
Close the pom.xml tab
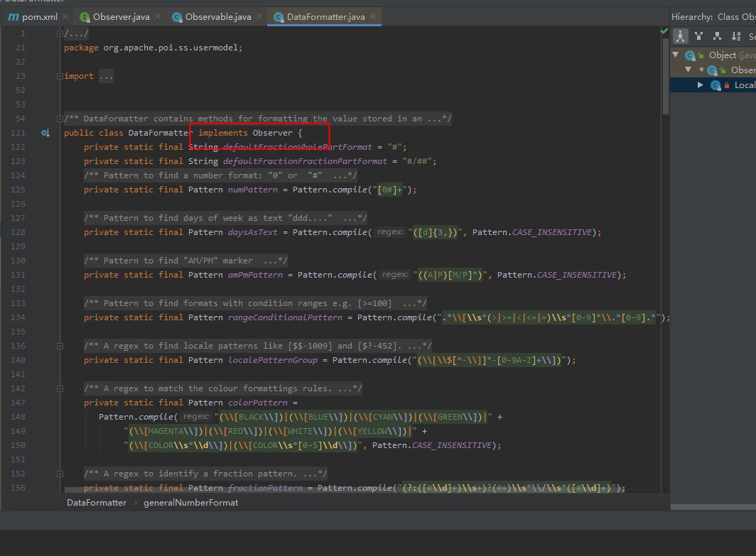point(65,17)
